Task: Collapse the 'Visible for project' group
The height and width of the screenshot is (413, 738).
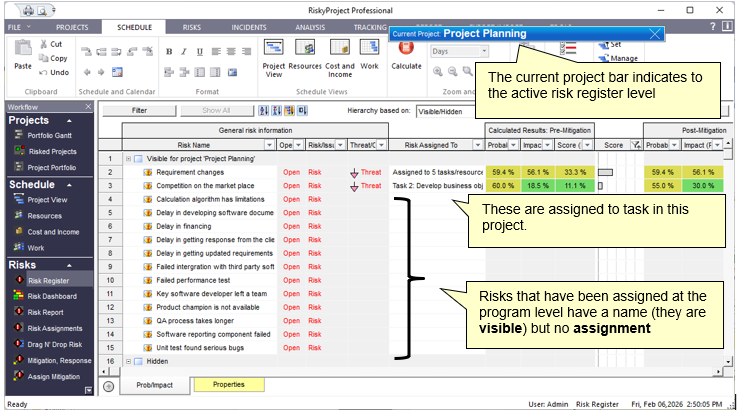Action: (128, 159)
